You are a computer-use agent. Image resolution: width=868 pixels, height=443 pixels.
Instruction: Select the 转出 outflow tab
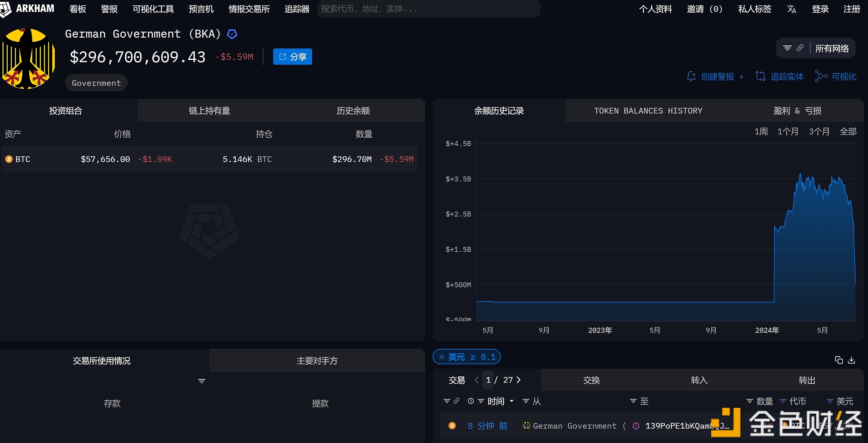coord(807,380)
